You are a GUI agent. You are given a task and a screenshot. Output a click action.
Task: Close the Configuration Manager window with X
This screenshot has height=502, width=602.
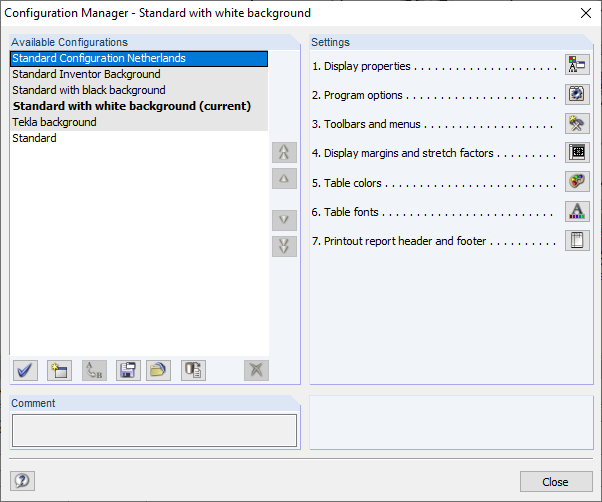586,13
